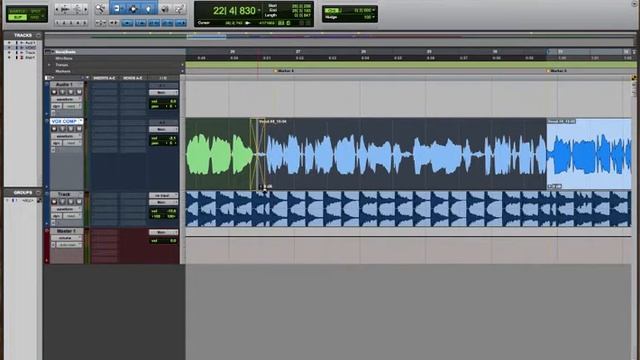640x360 pixels.
Task: Click the INSERTS A-E column header
Action: (104, 78)
